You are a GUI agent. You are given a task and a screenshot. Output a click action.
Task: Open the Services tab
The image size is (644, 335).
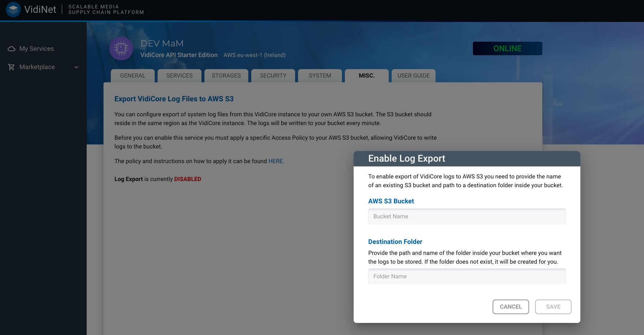coord(180,76)
